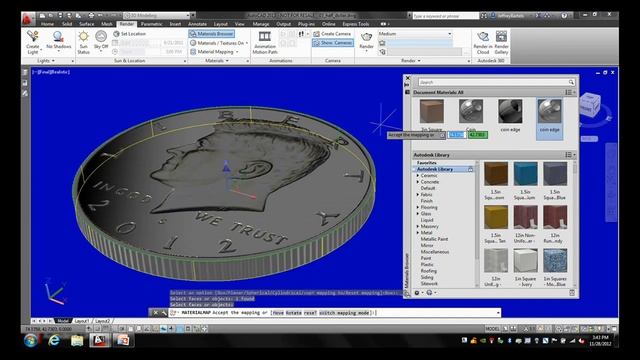The height and width of the screenshot is (360, 640).
Task: Click the keyword search field in title bar
Action: [x=445, y=16]
